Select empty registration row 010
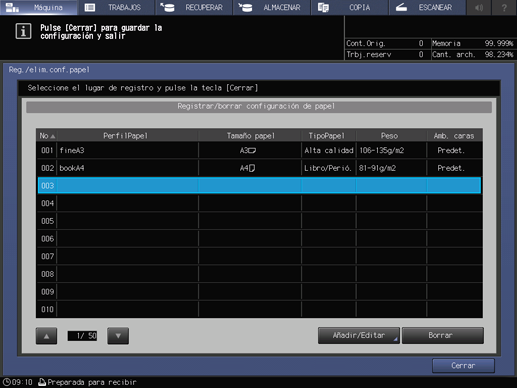The width and height of the screenshot is (517, 388). [259, 309]
